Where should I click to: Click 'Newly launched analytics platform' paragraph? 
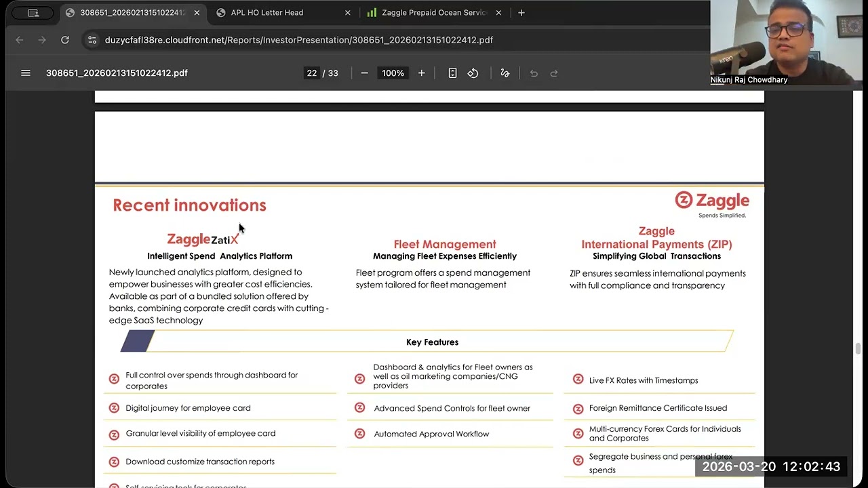click(x=219, y=296)
